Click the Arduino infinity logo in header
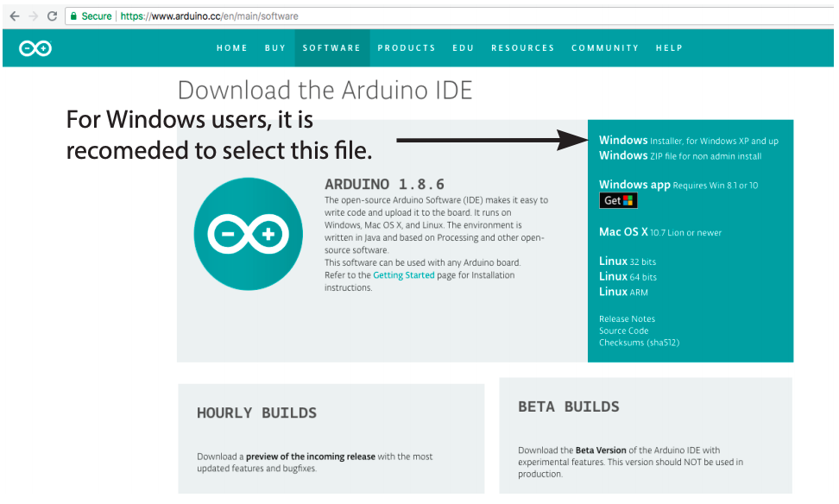 35,48
